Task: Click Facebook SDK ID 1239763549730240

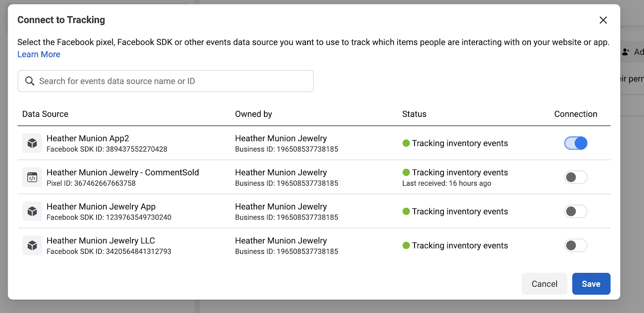Action: 109,218
